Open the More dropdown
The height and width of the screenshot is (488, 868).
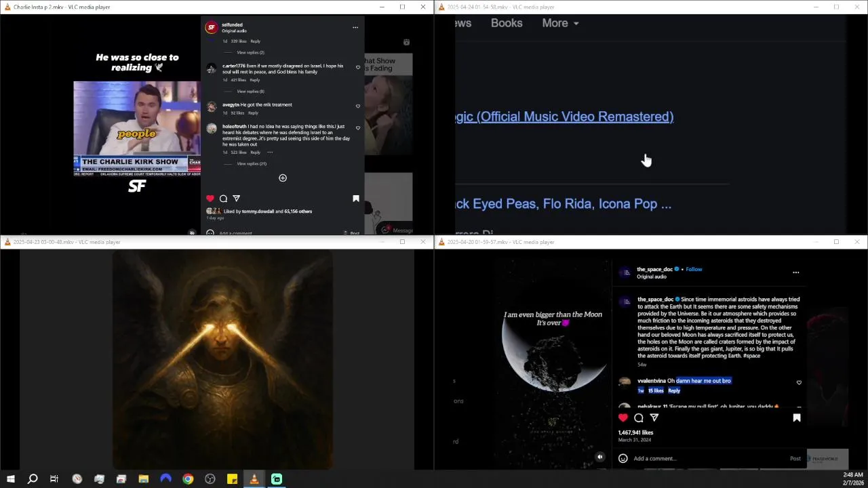click(560, 23)
